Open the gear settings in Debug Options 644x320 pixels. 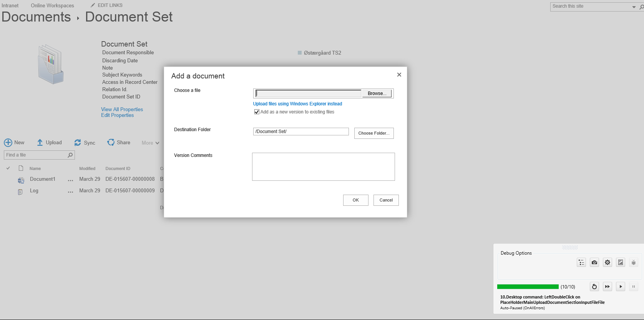[607, 262]
